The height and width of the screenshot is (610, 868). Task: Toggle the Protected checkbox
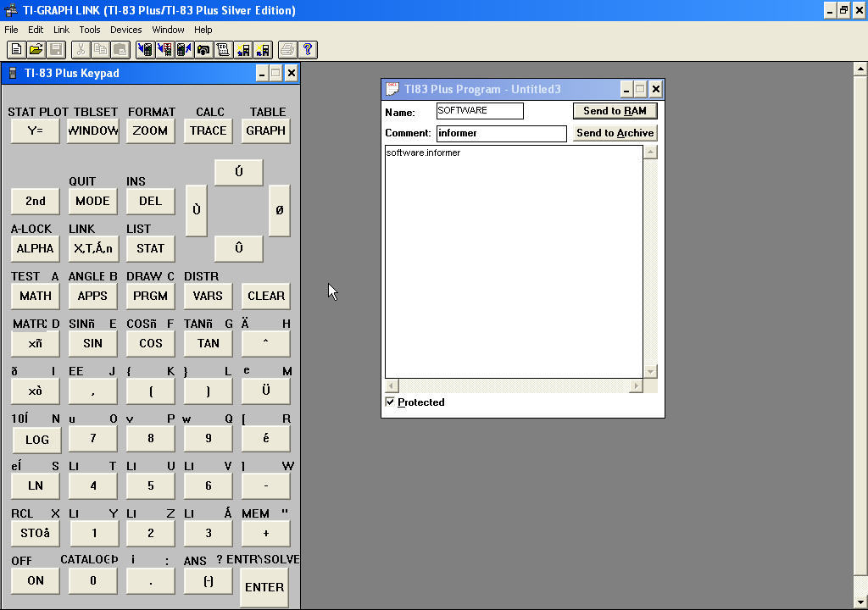390,402
